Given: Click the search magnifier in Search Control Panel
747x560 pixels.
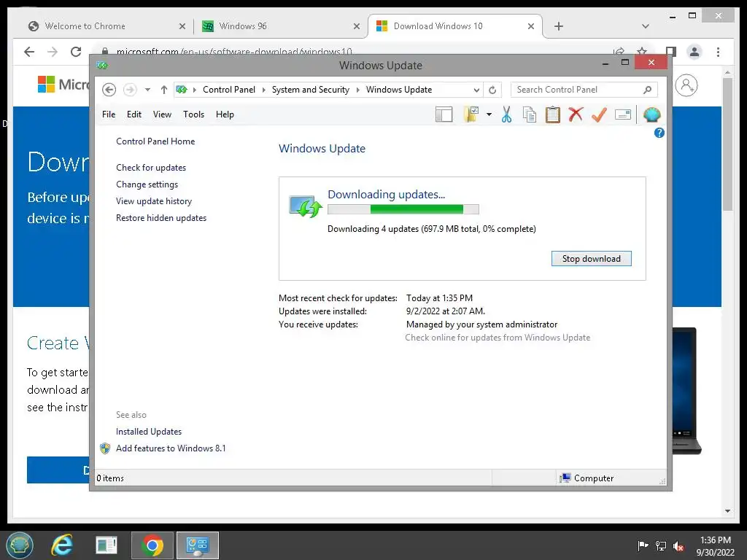Looking at the screenshot, I should [648, 90].
